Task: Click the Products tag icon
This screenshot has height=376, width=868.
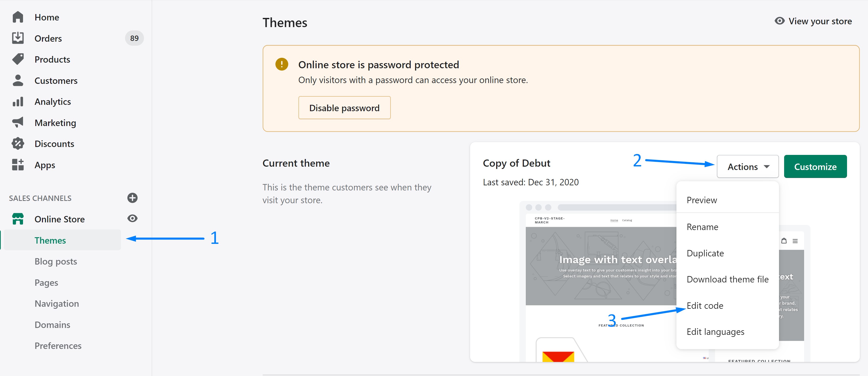Action: (x=18, y=59)
